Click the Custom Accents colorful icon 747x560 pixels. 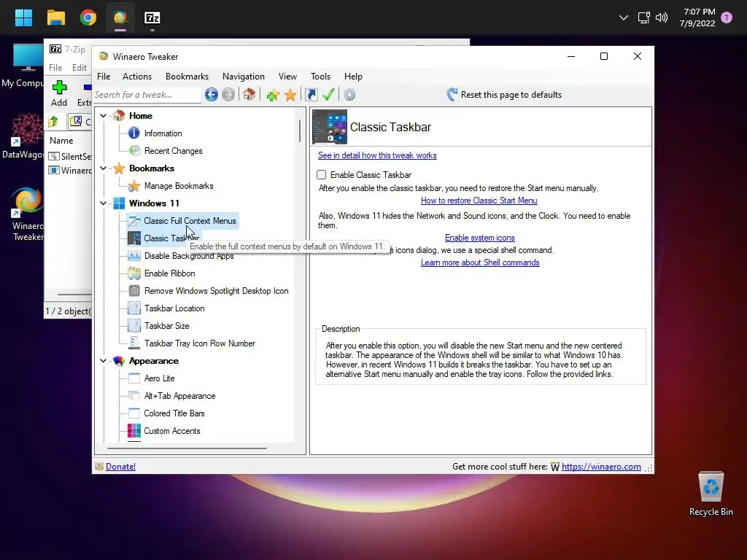134,431
